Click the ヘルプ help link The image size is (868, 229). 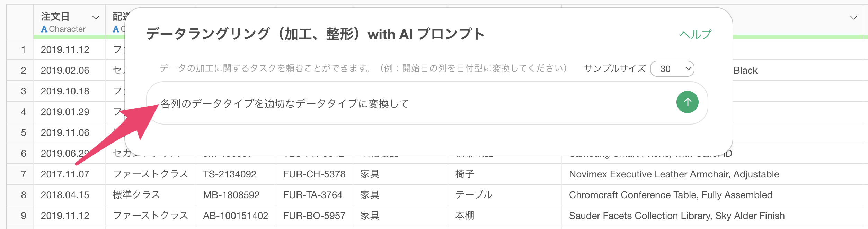(x=695, y=34)
